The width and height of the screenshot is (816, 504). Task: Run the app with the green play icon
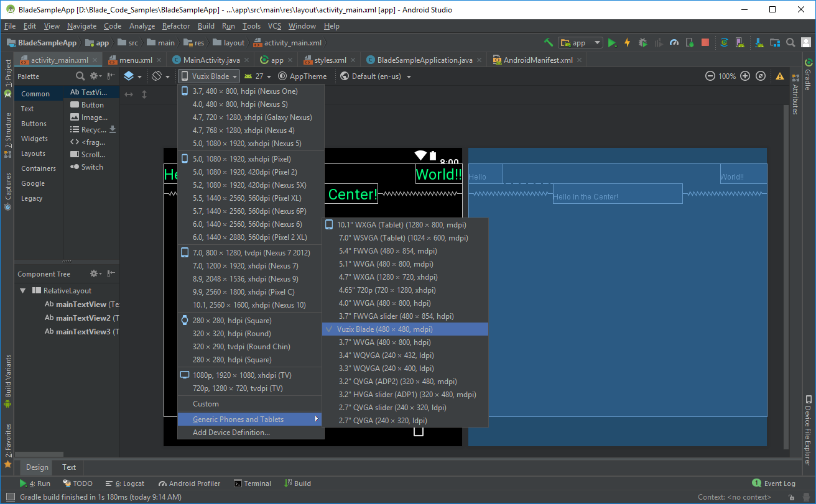(612, 43)
